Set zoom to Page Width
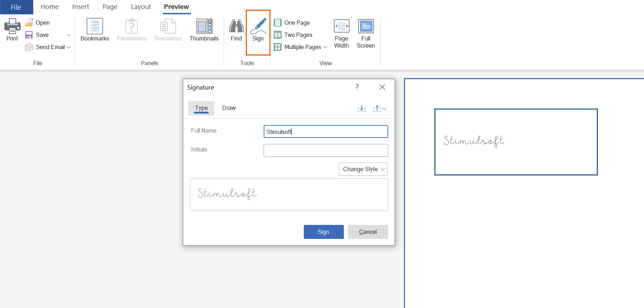The width and height of the screenshot is (644, 308). (341, 34)
